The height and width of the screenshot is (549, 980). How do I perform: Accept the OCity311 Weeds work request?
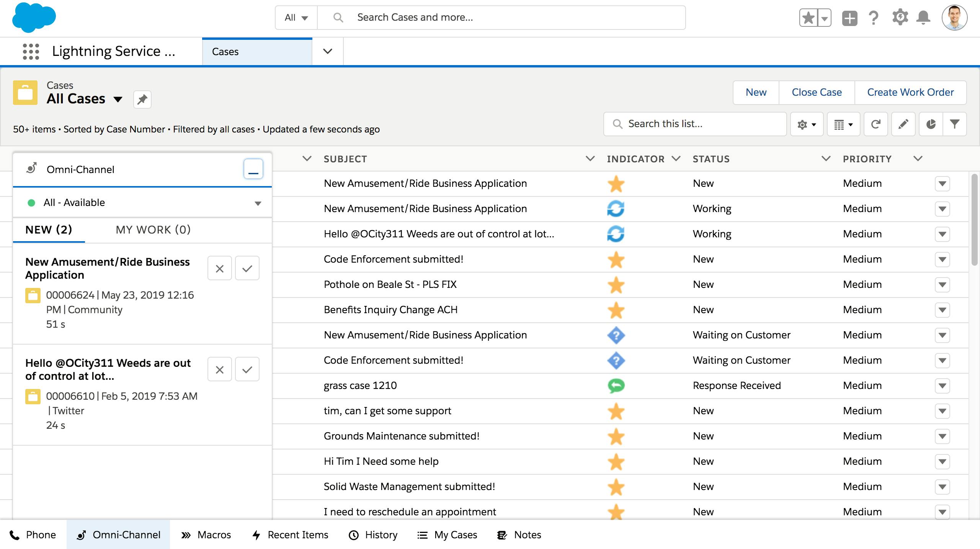pyautogui.click(x=247, y=369)
